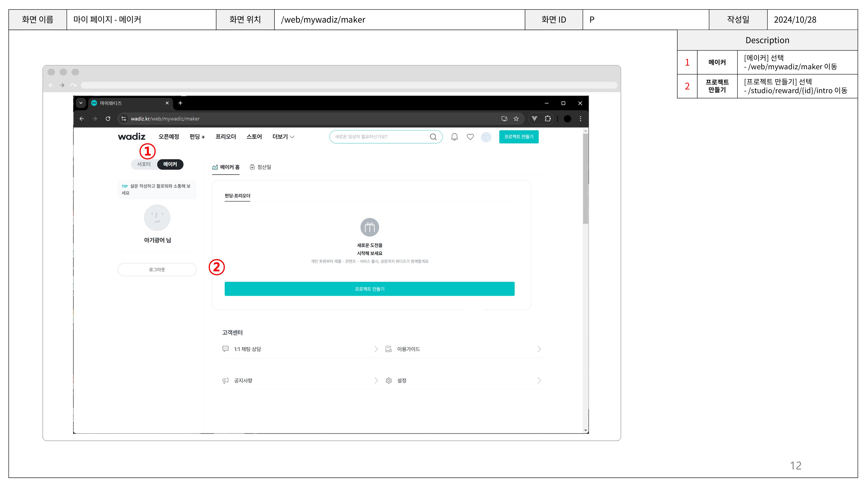
Task: Open wishlist via heart icon
Action: click(x=470, y=137)
